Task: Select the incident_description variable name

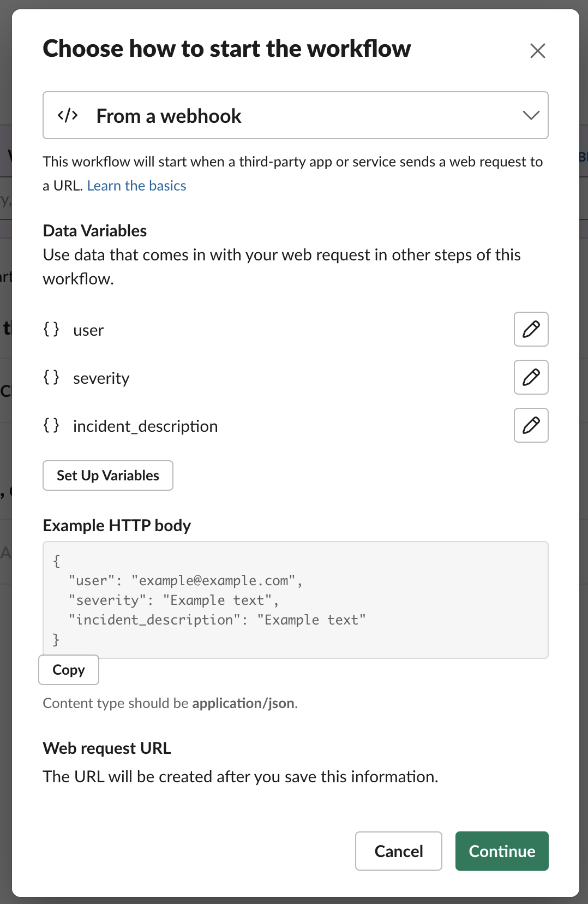Action: pyautogui.click(x=145, y=426)
